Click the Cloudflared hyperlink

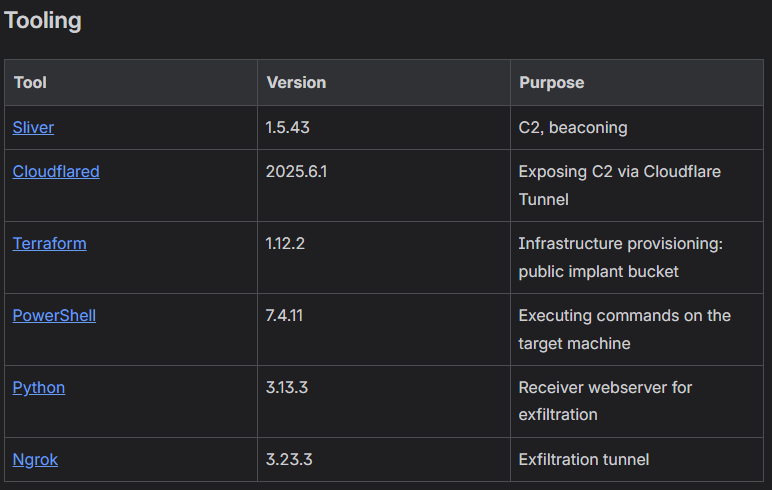[56, 172]
